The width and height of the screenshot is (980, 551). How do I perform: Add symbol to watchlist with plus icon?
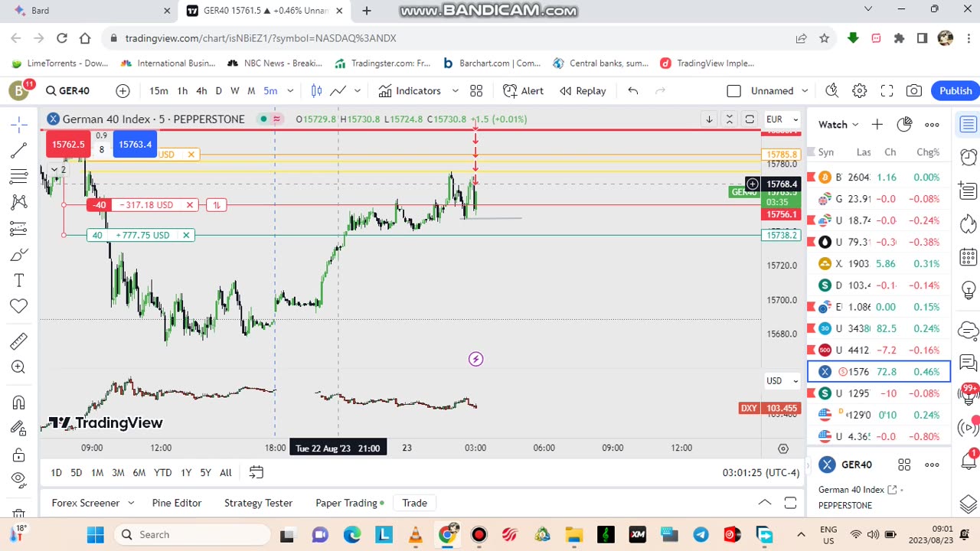pyautogui.click(x=877, y=124)
